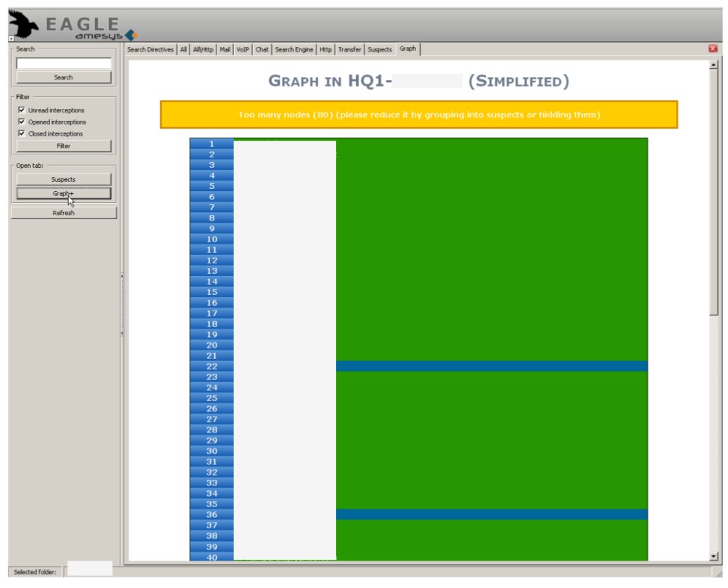
Task: Click the Search button
Action: click(x=64, y=77)
